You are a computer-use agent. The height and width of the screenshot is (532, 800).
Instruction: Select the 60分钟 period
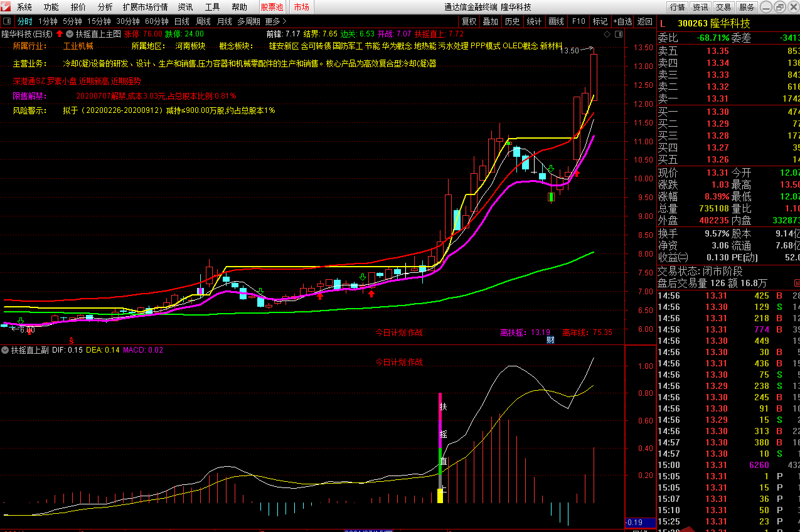(x=157, y=21)
